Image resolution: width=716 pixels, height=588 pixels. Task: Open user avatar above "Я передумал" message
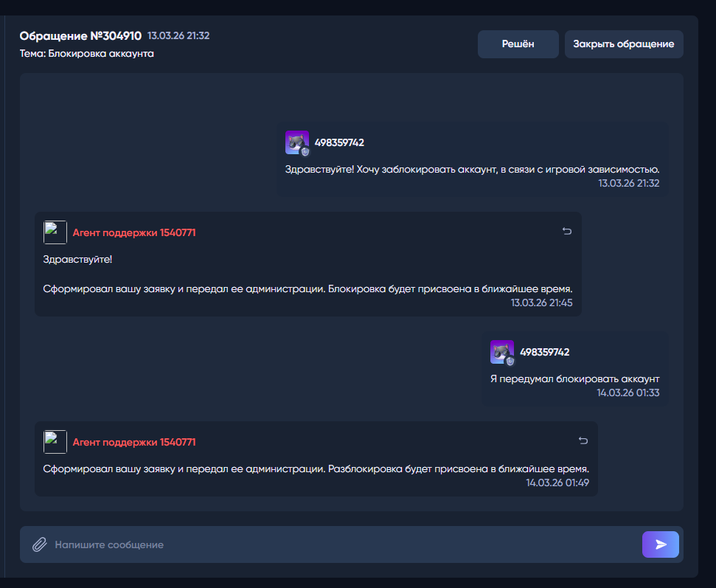(501, 352)
